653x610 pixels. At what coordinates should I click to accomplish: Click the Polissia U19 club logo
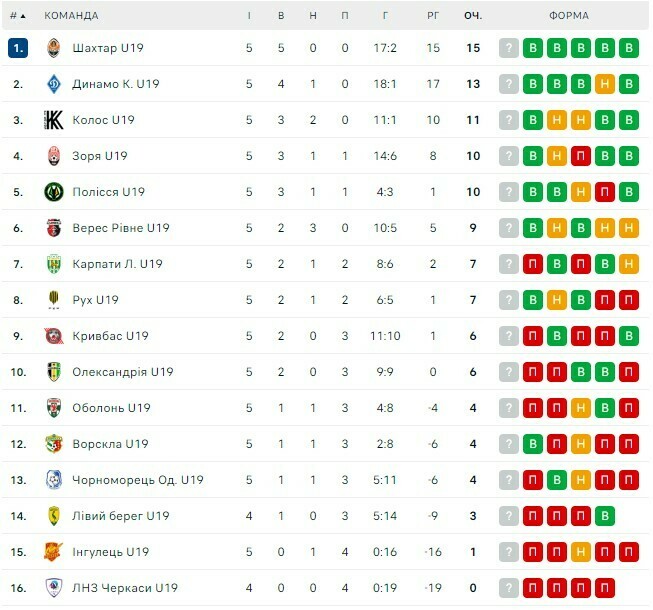(54, 192)
